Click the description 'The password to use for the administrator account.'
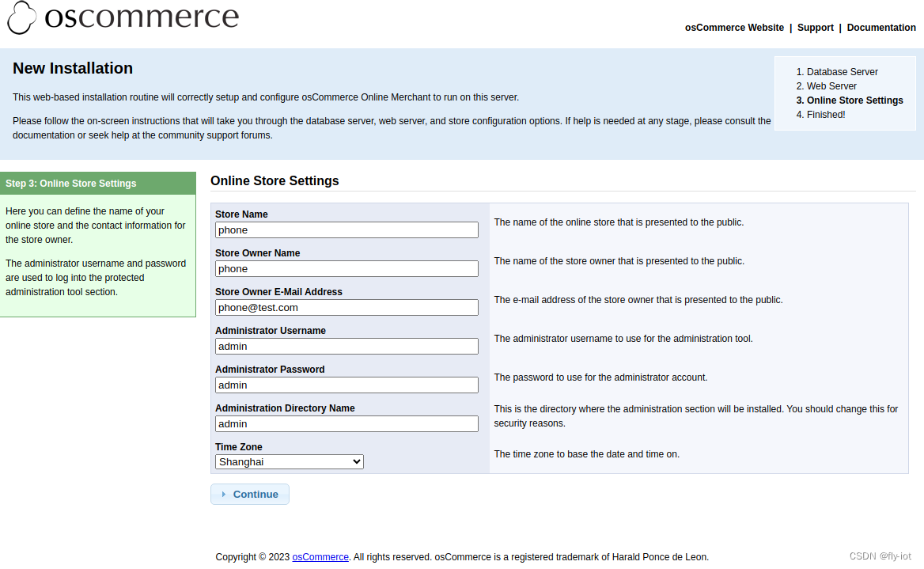Image resolution: width=924 pixels, height=569 pixels. point(600,377)
